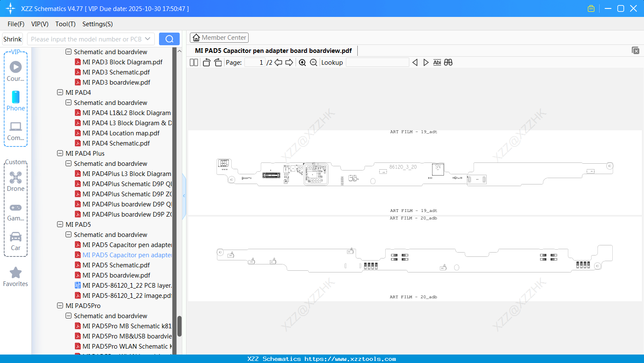Open the model number dropdown arrow
644x363 pixels.
coord(148,39)
